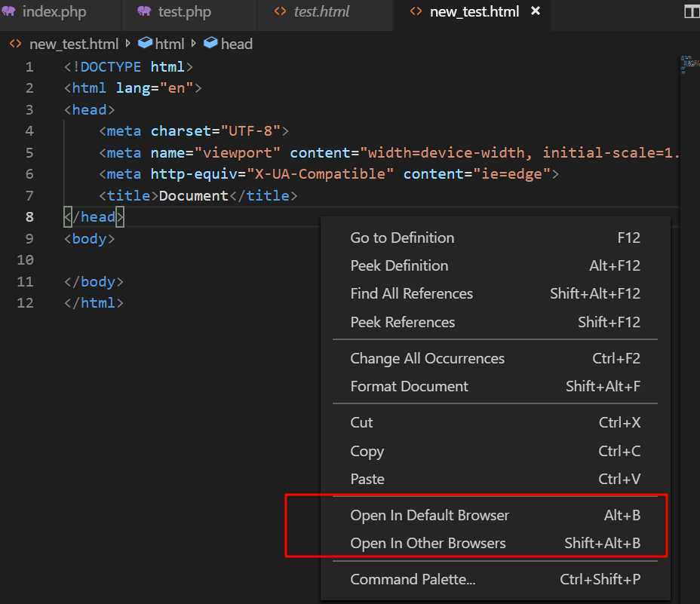Open the Command Palette... entry
The width and height of the screenshot is (700, 604).
click(495, 579)
